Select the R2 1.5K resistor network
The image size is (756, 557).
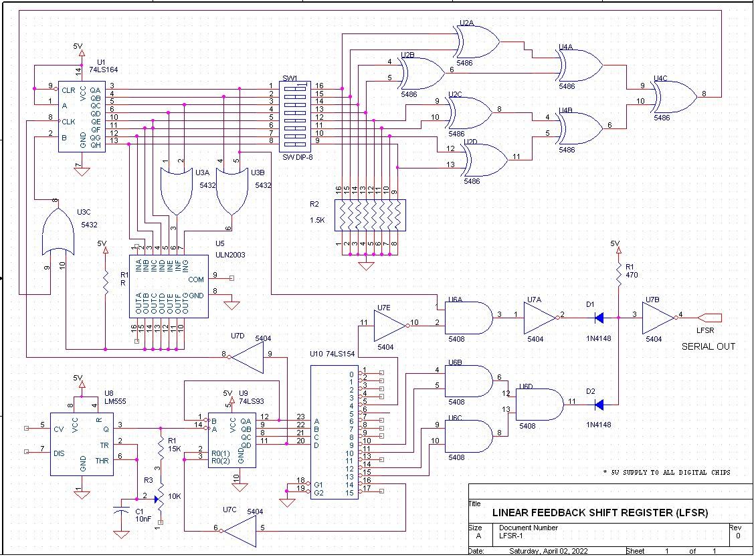370,215
